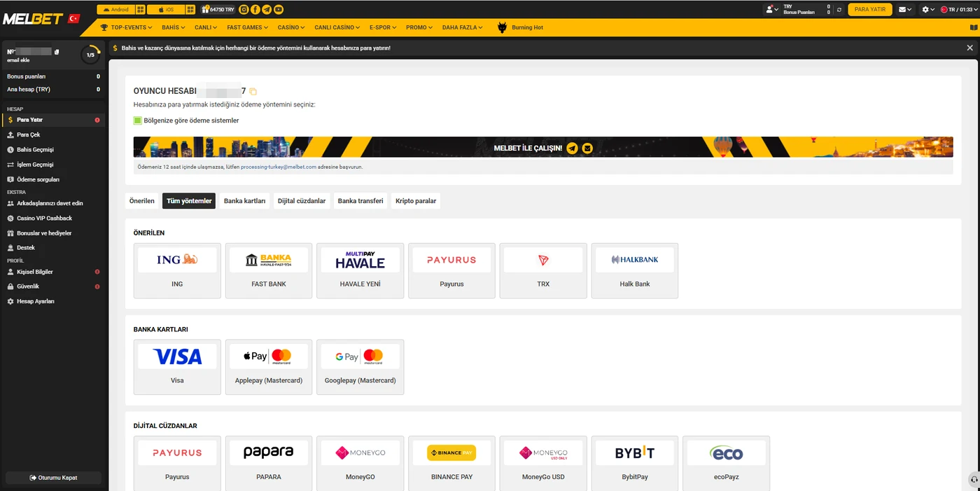
Task: Open the messages envelope dropdown
Action: 905,10
